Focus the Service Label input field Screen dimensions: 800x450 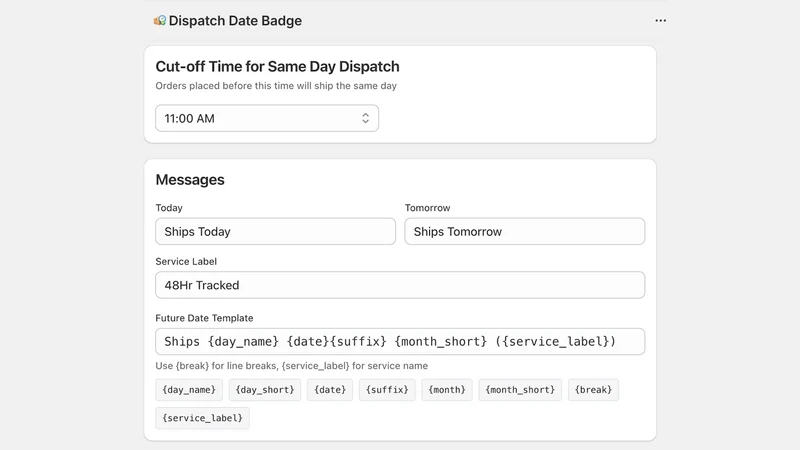400,285
